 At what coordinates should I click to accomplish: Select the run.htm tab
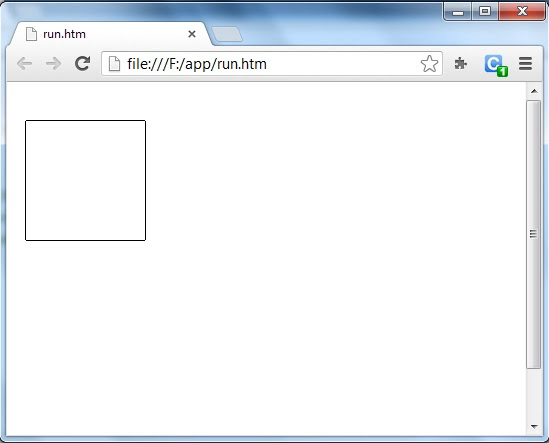click(110, 34)
